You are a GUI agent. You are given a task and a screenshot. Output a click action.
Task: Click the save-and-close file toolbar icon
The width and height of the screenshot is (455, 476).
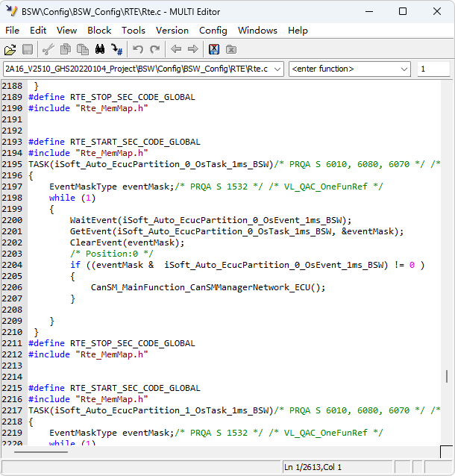click(214, 49)
